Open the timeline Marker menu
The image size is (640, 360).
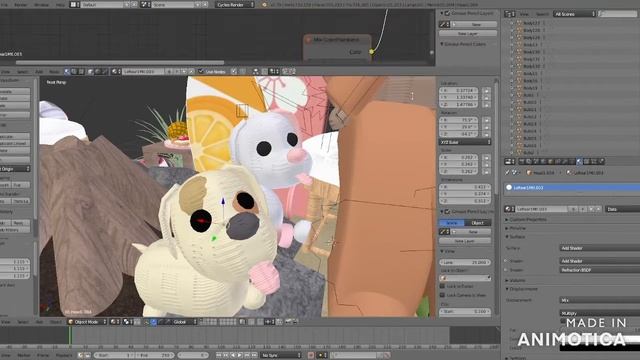tap(24, 355)
